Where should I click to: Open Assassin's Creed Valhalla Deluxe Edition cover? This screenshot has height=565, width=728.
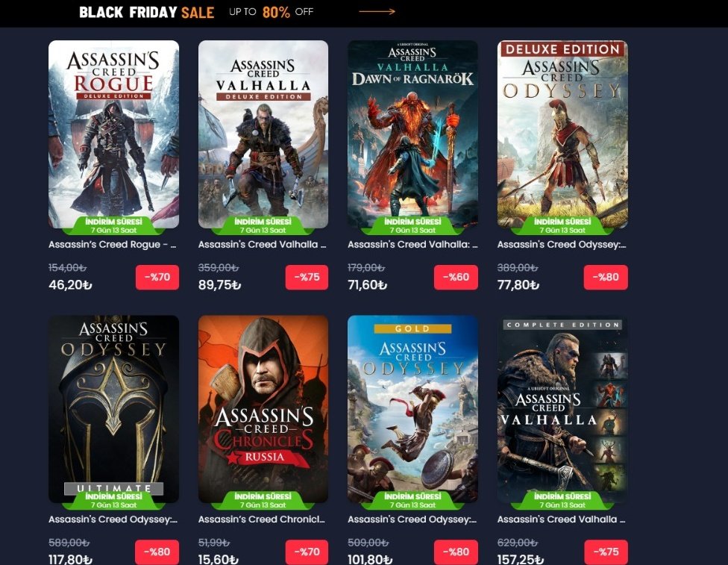coord(263,134)
